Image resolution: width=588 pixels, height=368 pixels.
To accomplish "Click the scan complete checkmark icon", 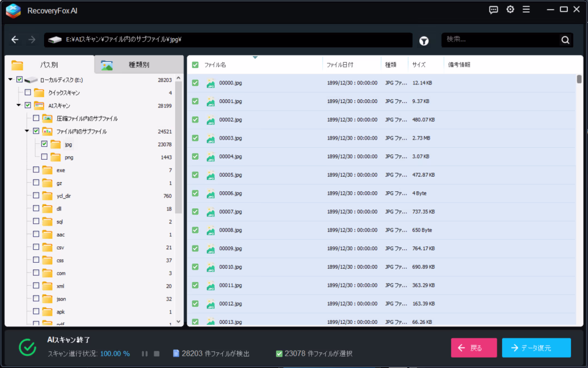I will coord(27,347).
